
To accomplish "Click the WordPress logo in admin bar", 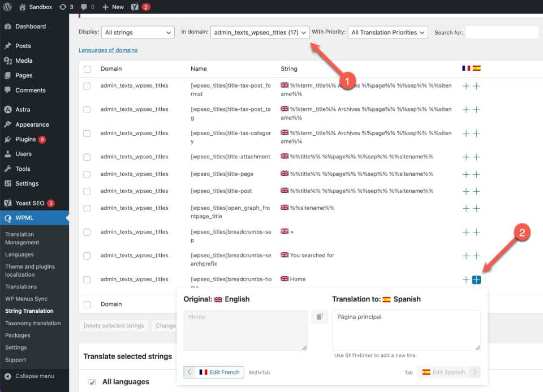I will (7, 7).
